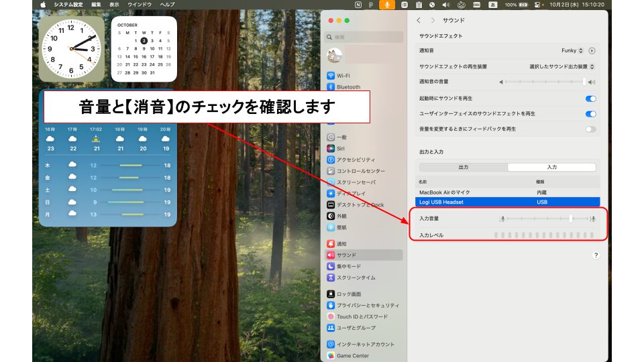The width and height of the screenshot is (644, 362).
Task: Play the alert sound preview button
Action: pyautogui.click(x=592, y=50)
